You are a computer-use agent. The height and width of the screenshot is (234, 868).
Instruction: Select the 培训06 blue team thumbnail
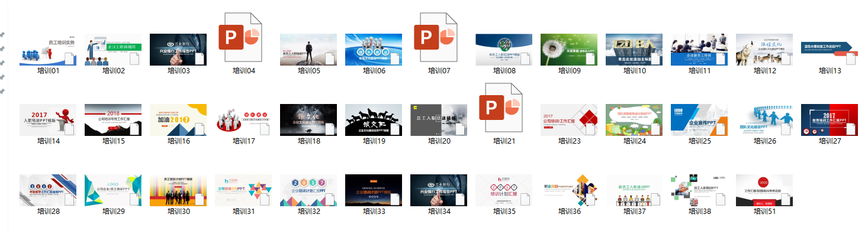click(x=374, y=50)
